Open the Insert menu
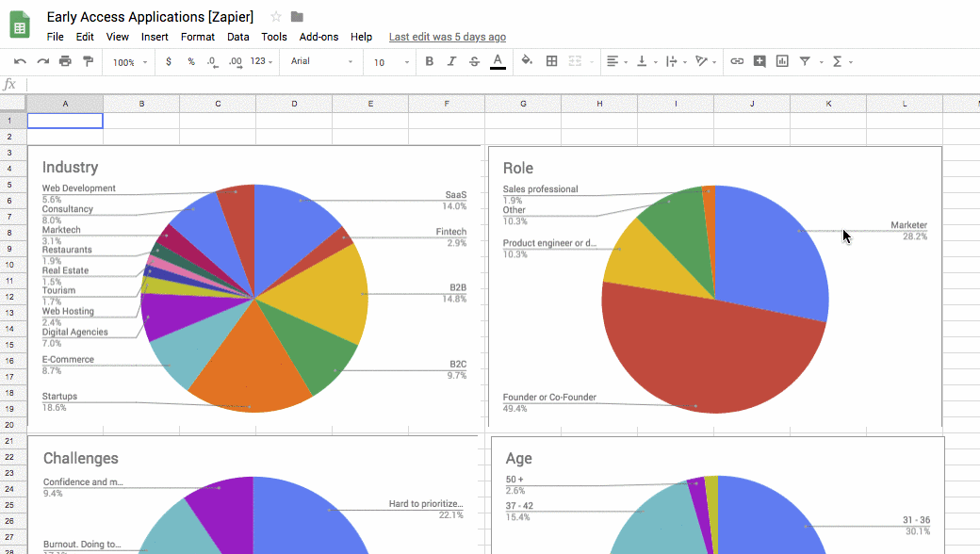 coord(155,37)
